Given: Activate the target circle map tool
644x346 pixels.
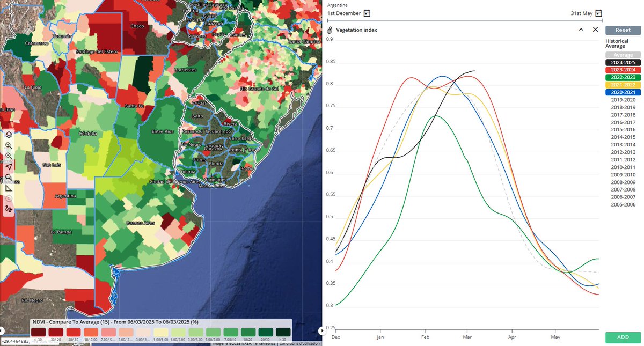Looking at the screenshot, I should click(9, 198).
